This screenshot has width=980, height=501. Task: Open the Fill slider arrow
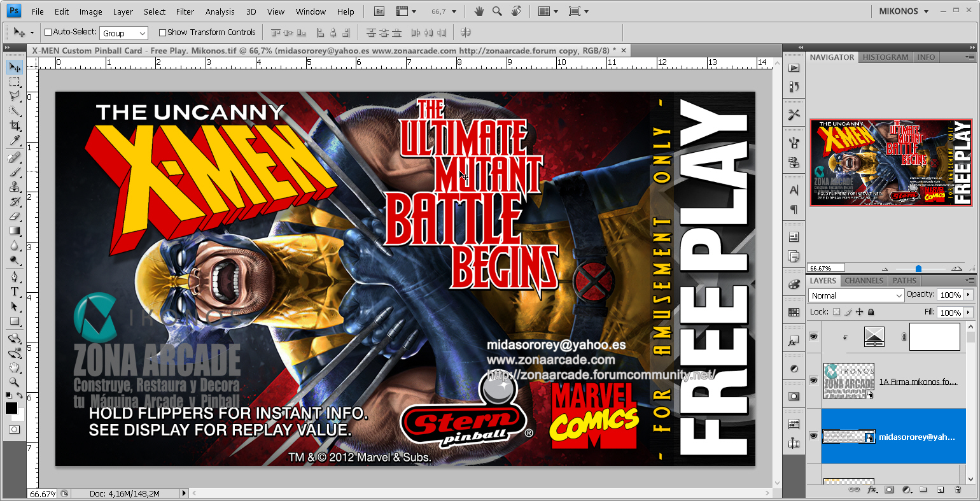tap(969, 313)
